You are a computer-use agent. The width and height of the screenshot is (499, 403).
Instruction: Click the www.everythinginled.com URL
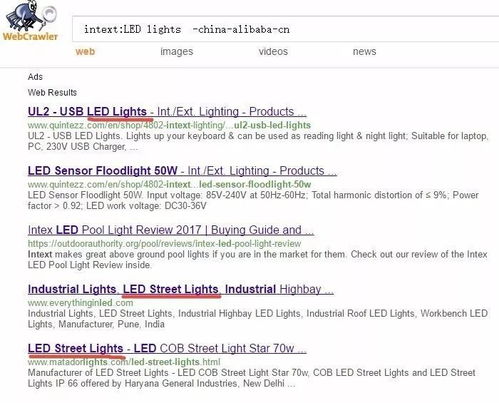80,303
